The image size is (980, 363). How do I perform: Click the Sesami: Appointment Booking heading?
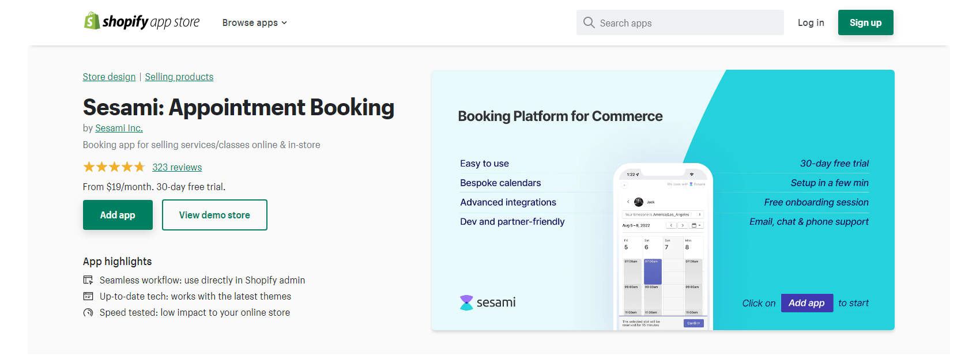click(x=239, y=107)
